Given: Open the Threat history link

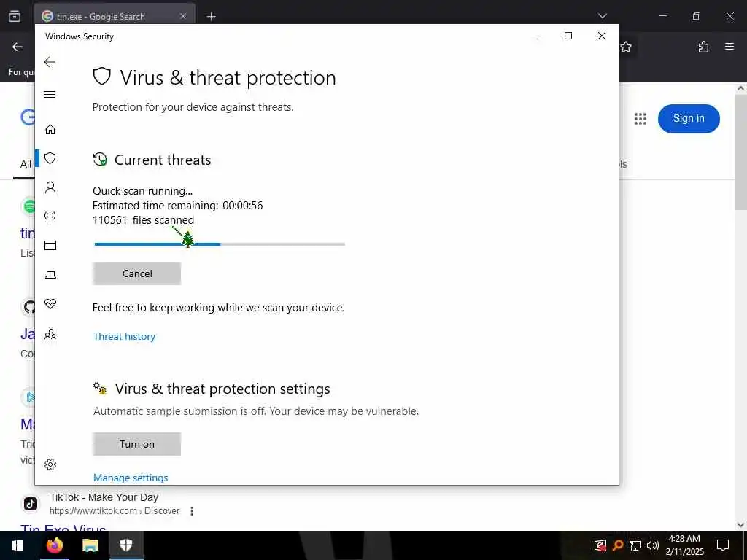Looking at the screenshot, I should pyautogui.click(x=124, y=336).
